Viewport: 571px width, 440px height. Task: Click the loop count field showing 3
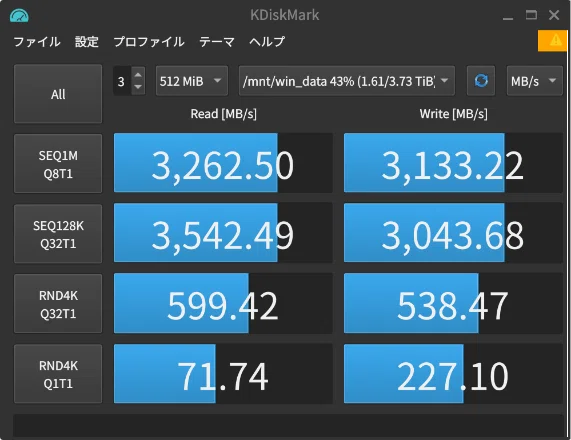click(122, 81)
